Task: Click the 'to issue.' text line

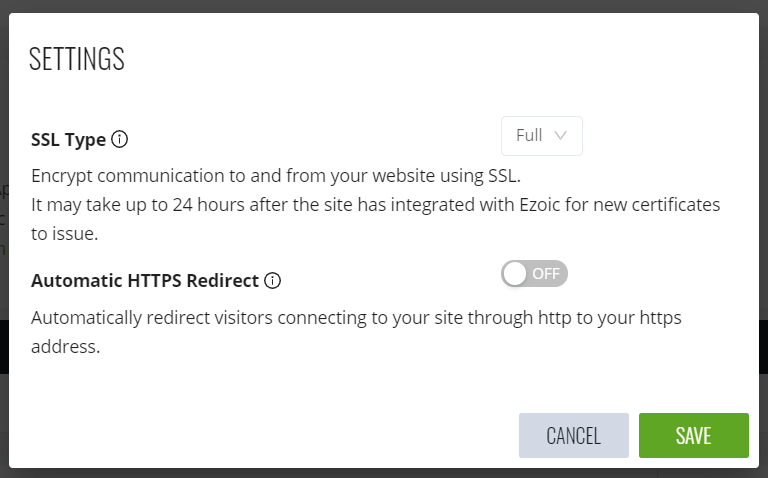Action: [x=66, y=233]
